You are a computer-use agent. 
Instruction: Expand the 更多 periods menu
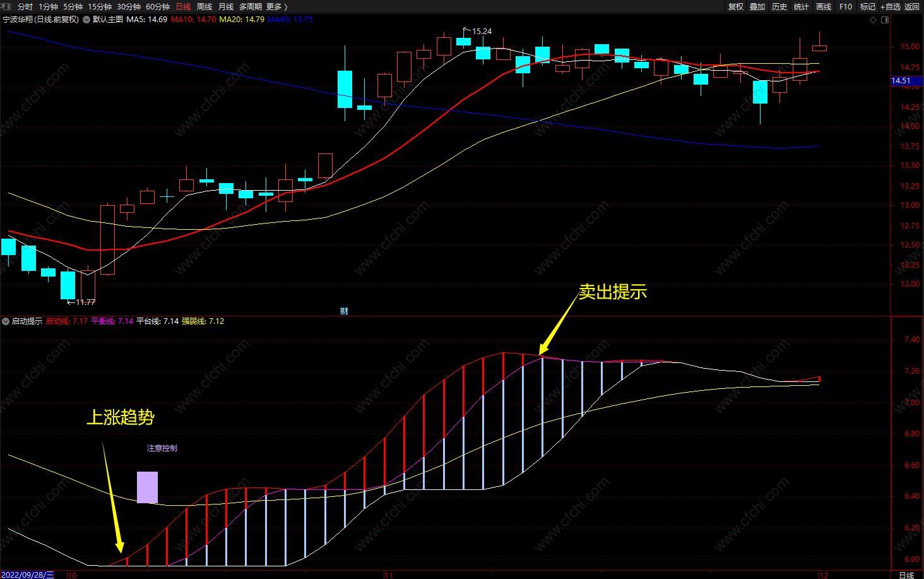277,6
